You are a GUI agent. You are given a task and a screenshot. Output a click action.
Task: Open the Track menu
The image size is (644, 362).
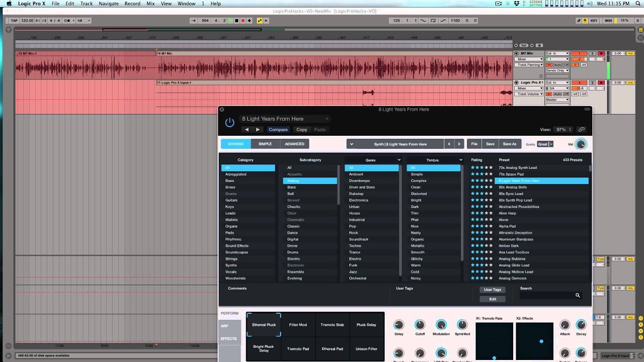87,4
